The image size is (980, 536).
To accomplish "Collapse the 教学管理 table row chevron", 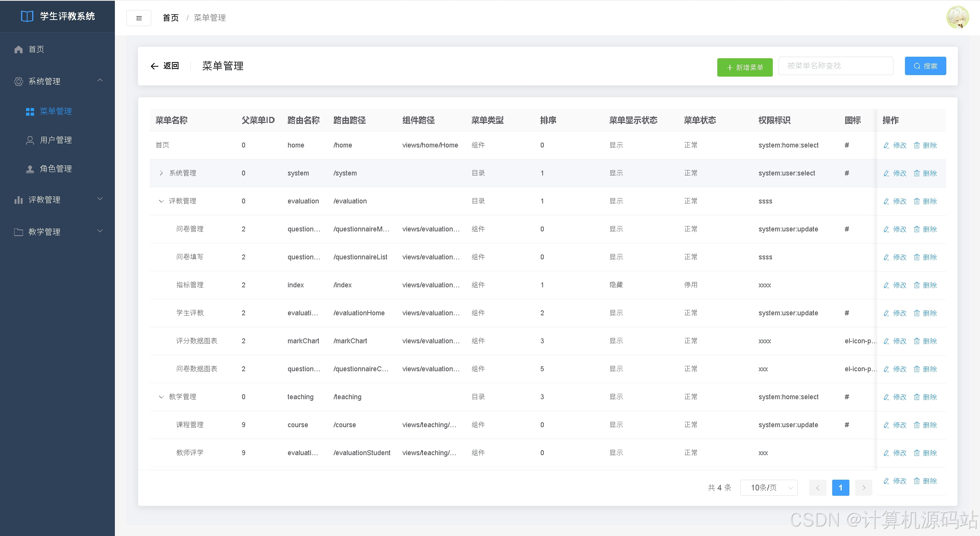I will pyautogui.click(x=161, y=397).
